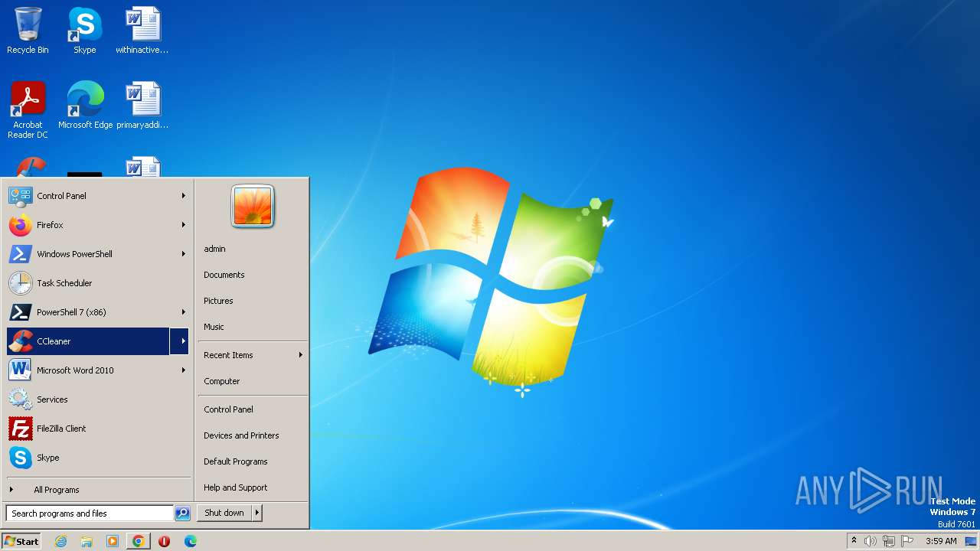Expand Control Panel jump list arrow

point(183,196)
